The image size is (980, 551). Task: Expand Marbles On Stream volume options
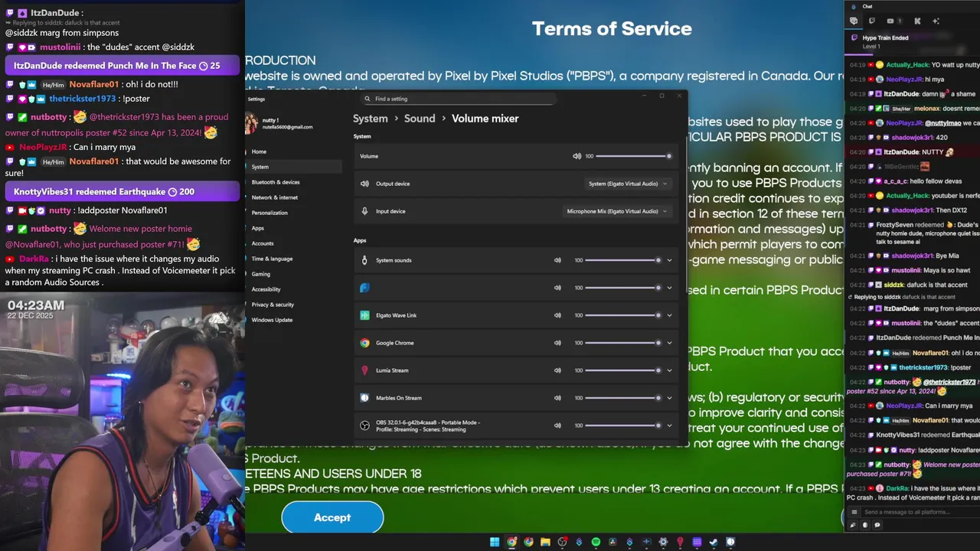pyautogui.click(x=669, y=398)
